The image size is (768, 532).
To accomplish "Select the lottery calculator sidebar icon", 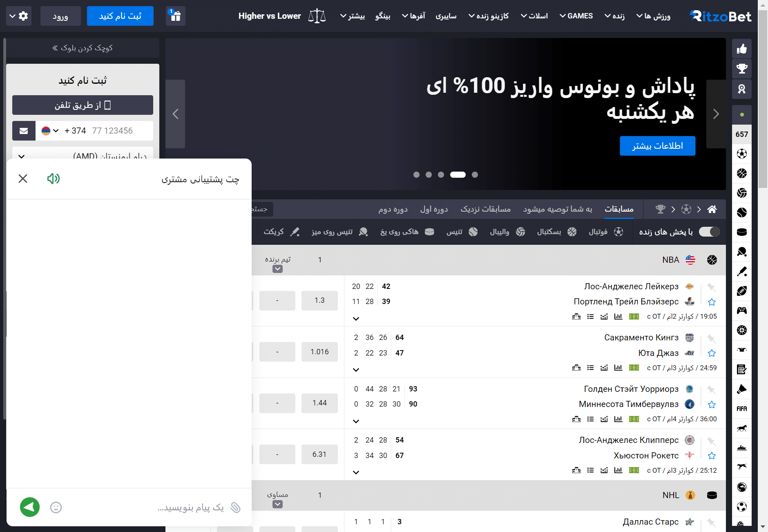I will pyautogui.click(x=742, y=369).
